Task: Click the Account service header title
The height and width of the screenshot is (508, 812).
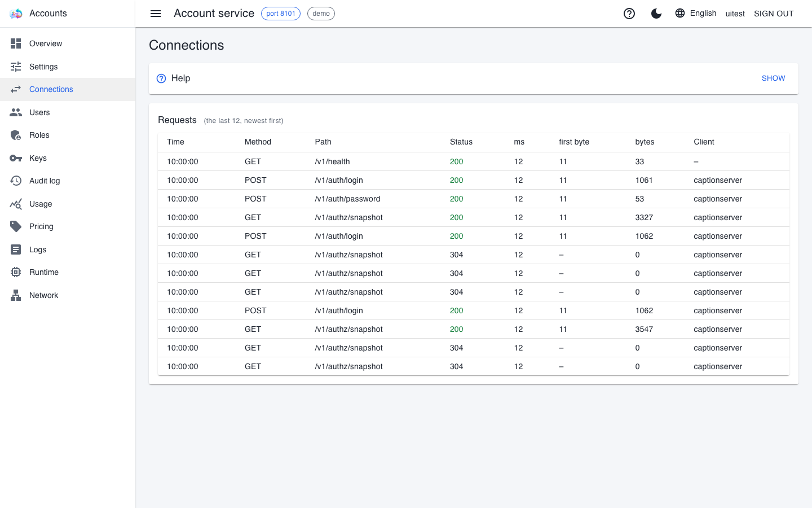Action: (214, 14)
